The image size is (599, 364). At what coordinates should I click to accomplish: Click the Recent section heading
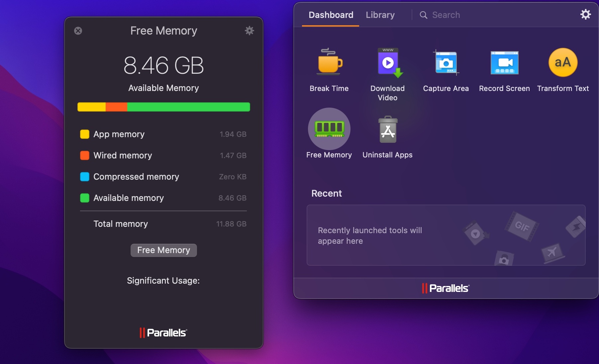tap(327, 193)
